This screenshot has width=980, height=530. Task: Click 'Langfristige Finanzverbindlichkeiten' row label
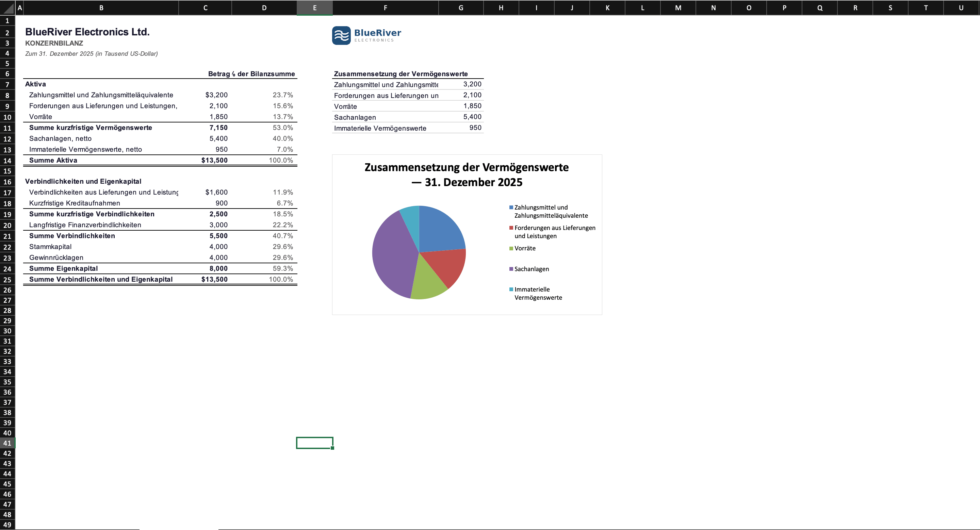click(85, 225)
